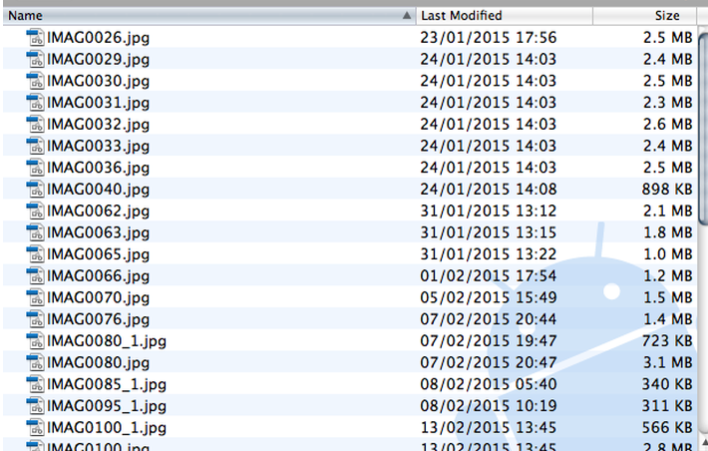The height and width of the screenshot is (451, 708).
Task: Click the 3.1 MB size value
Action: click(668, 363)
